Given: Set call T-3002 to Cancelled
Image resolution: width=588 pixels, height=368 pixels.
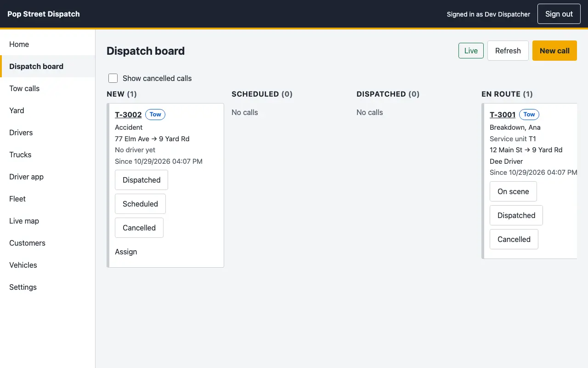Looking at the screenshot, I should tap(139, 228).
